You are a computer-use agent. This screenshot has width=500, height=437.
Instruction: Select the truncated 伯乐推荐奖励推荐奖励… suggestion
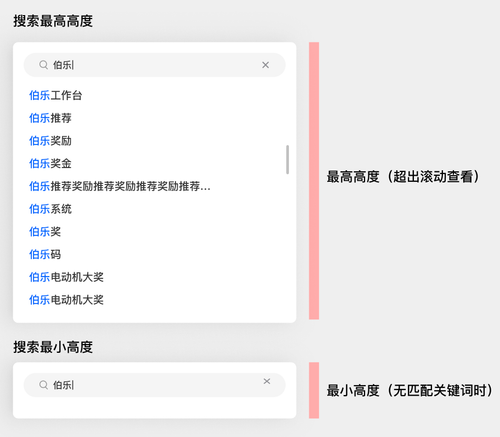coord(120,186)
